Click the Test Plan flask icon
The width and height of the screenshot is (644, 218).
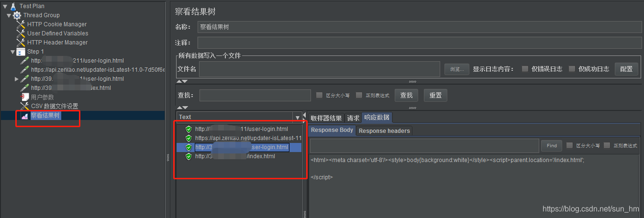(x=12, y=6)
